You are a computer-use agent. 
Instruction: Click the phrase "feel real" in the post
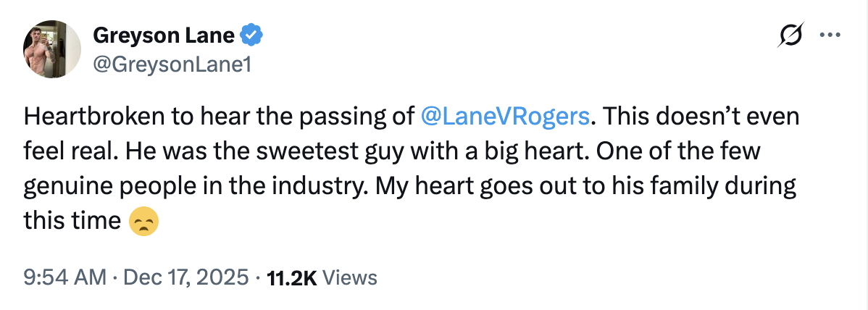click(78, 151)
